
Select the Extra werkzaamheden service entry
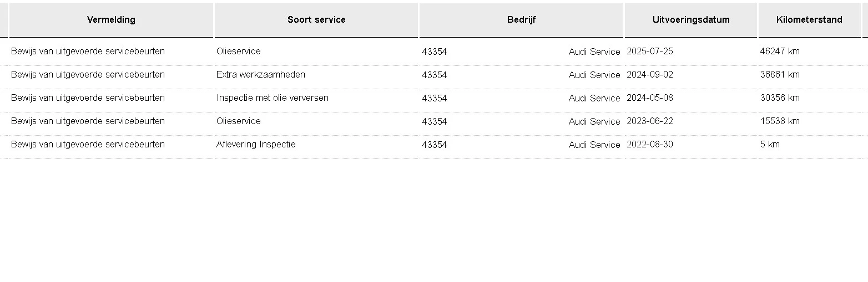pyautogui.click(x=261, y=75)
